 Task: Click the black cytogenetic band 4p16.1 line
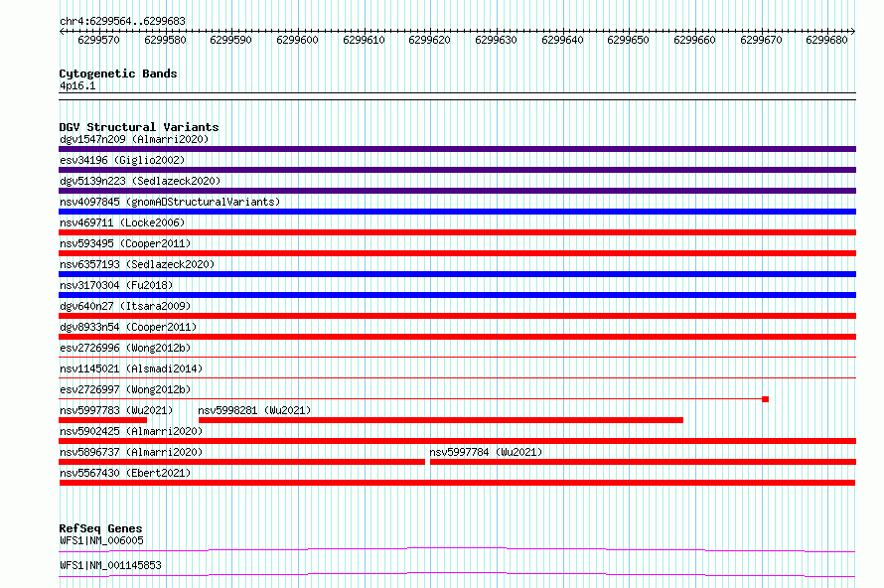457,96
